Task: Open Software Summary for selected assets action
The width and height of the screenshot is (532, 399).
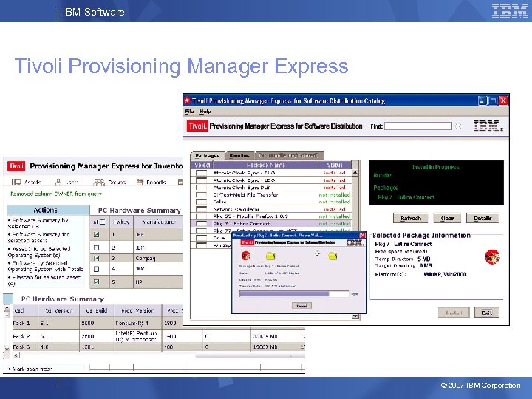Action: [38, 237]
